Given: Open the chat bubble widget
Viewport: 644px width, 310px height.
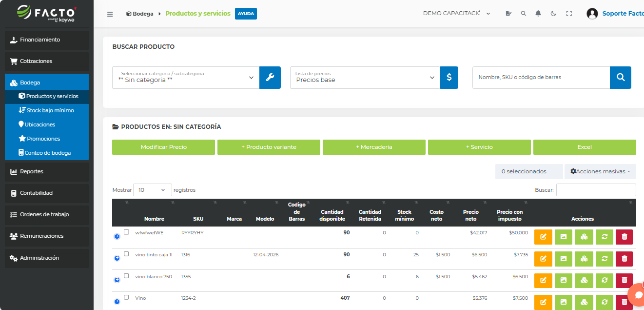Looking at the screenshot, I should (x=637, y=295).
